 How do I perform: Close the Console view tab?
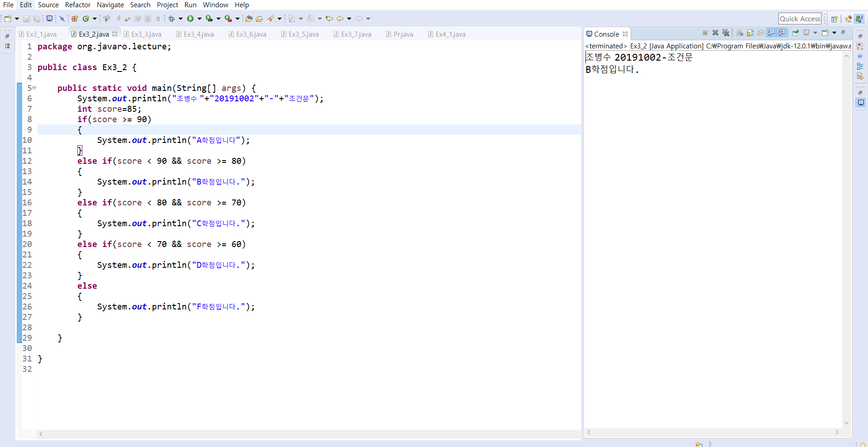(x=625, y=34)
